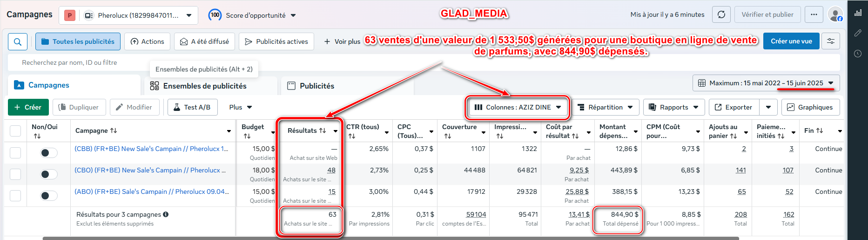Image resolution: width=868 pixels, height=240 pixels.
Task: Click the pencil edit icon in sidebar
Action: tap(858, 33)
